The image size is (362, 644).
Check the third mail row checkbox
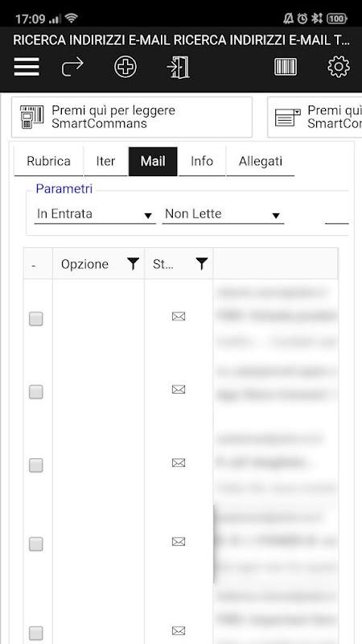point(36,465)
